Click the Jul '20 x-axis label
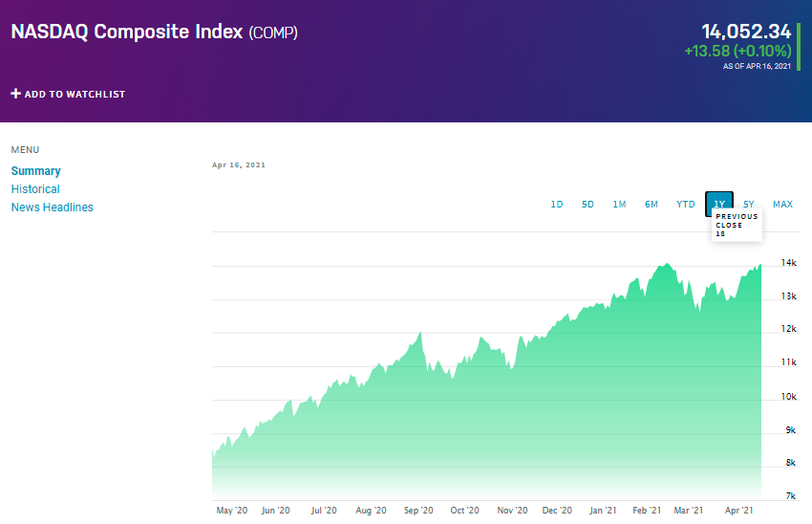The image size is (812, 524). pyautogui.click(x=324, y=511)
